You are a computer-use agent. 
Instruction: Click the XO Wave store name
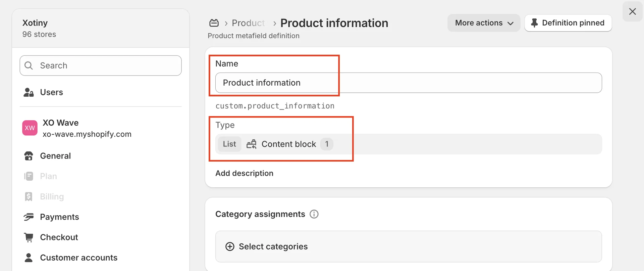pos(61,123)
